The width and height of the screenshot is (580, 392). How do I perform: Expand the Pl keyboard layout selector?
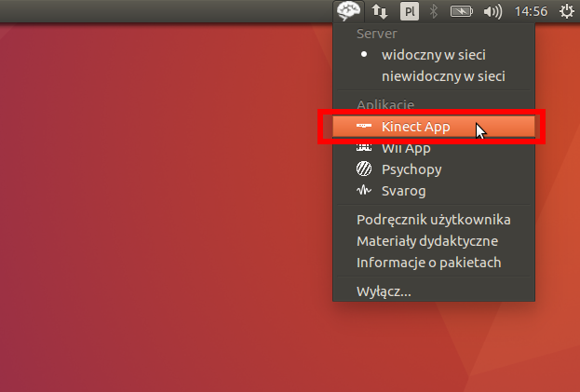pyautogui.click(x=409, y=11)
